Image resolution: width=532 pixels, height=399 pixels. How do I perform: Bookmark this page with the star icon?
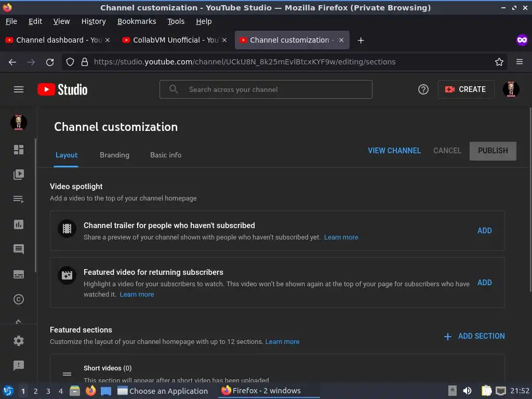(499, 62)
